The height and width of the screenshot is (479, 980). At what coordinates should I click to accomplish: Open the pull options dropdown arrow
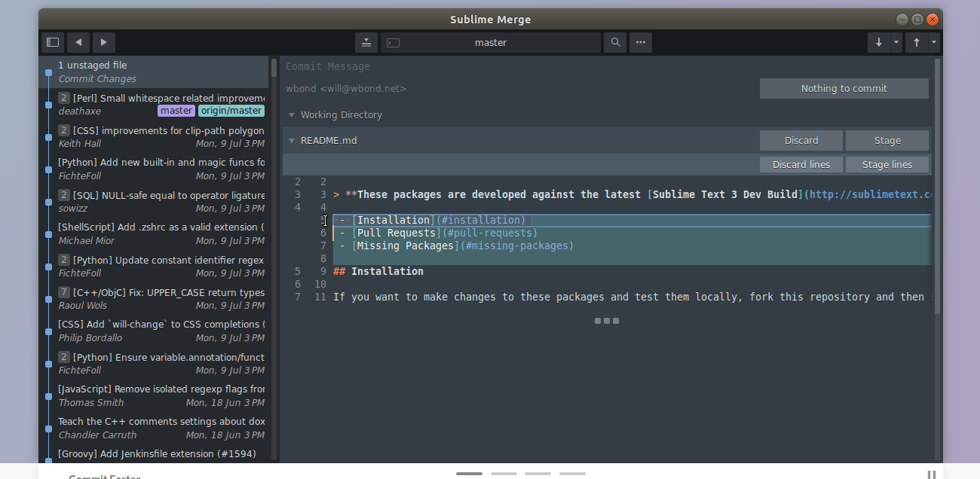coord(896,42)
